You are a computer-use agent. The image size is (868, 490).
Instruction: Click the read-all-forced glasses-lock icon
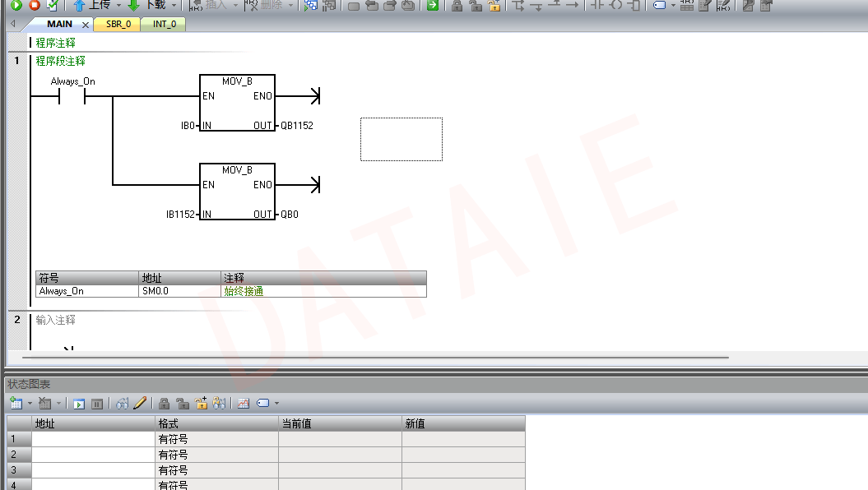[219, 404]
